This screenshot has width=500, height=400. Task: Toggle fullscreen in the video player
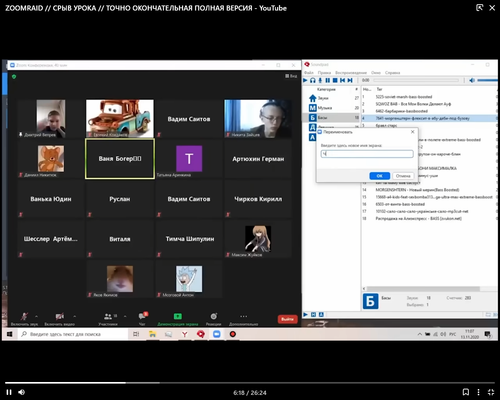pyautogui.click(x=491, y=392)
